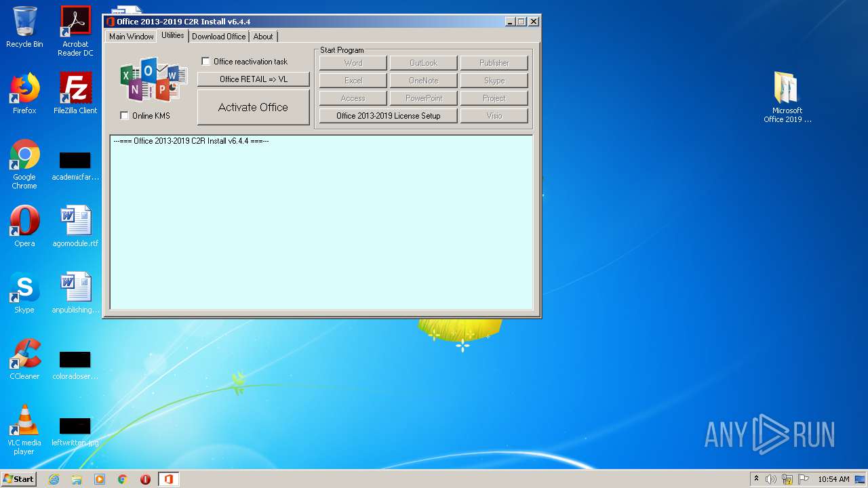
Task: Show hidden tray icons arrow
Action: (756, 479)
